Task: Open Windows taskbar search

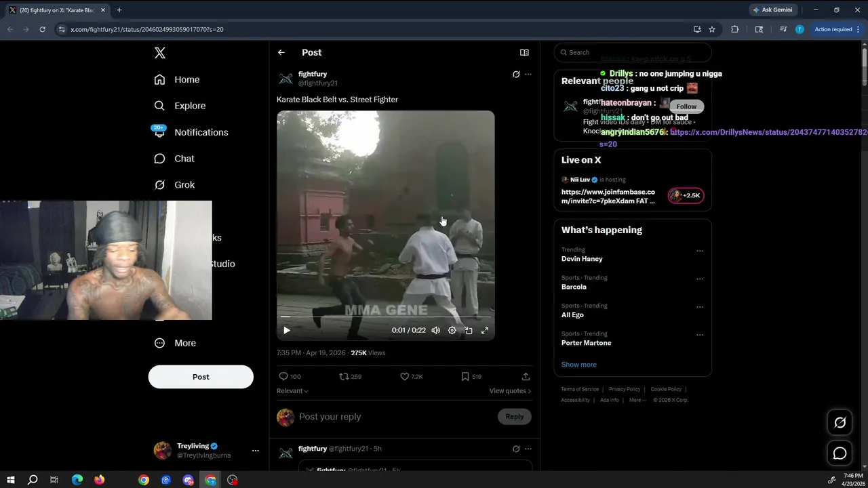Action: coord(32,480)
